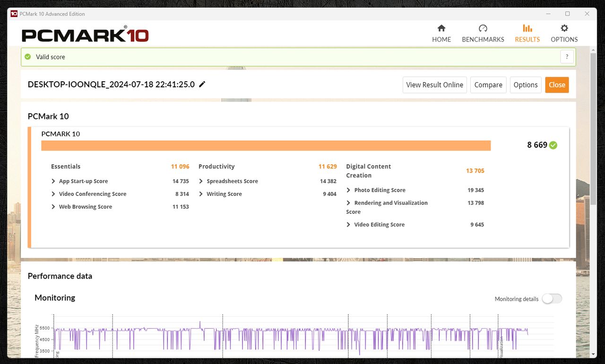The height and width of the screenshot is (364, 605).
Task: Minimize the PCMark 10 window
Action: (x=547, y=14)
